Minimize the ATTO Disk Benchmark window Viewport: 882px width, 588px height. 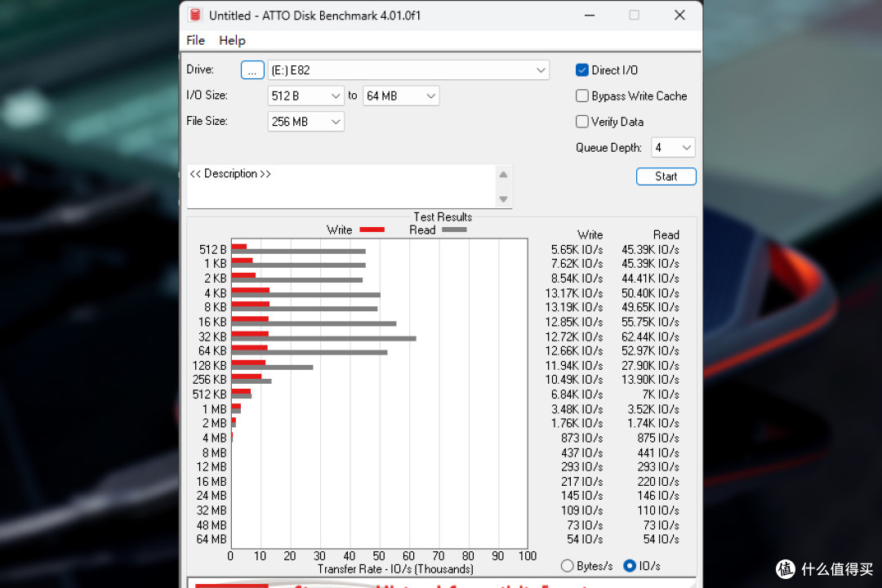pos(590,16)
